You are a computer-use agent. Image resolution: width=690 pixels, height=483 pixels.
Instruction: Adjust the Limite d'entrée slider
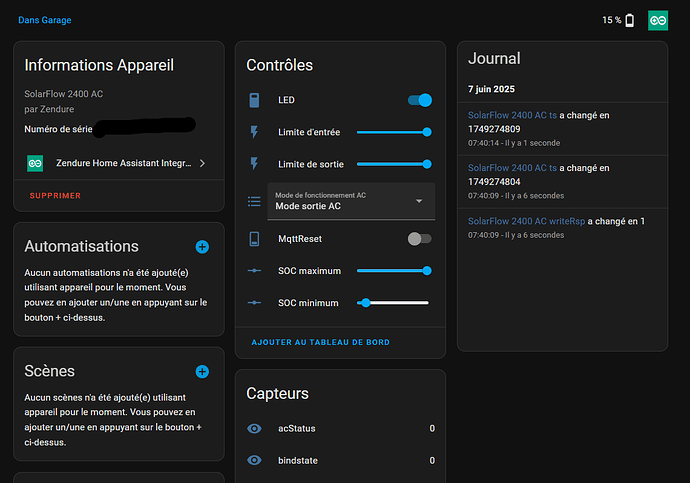(394, 132)
